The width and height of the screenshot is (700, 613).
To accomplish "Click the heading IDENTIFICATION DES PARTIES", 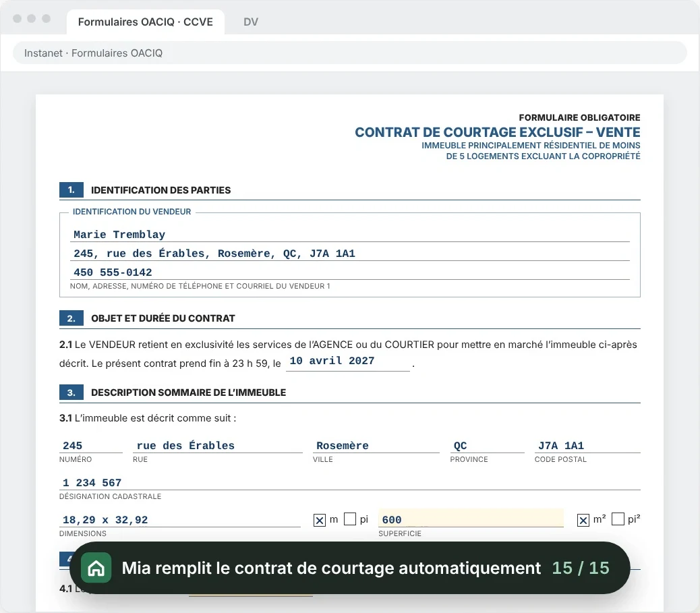I will pyautogui.click(x=161, y=190).
